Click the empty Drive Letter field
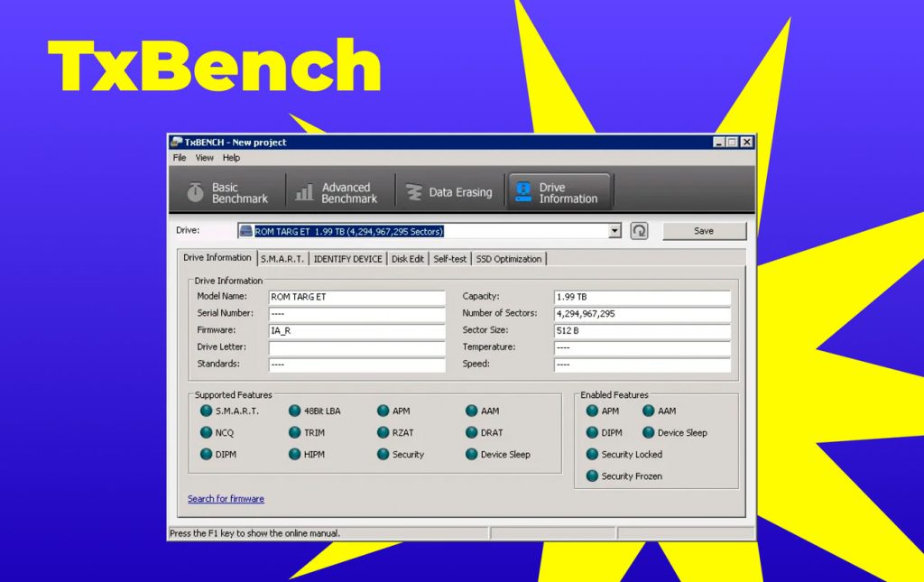 [356, 347]
